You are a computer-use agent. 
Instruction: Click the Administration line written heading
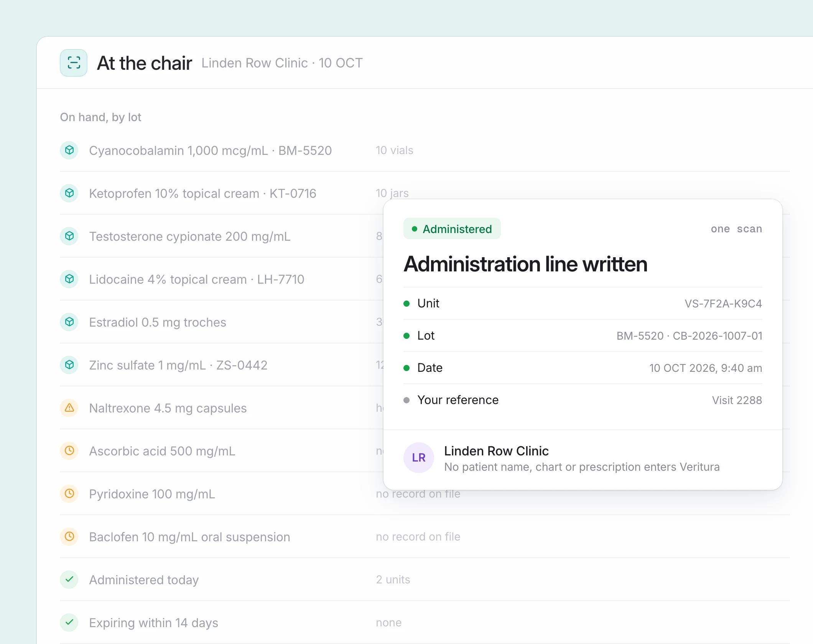tap(525, 264)
